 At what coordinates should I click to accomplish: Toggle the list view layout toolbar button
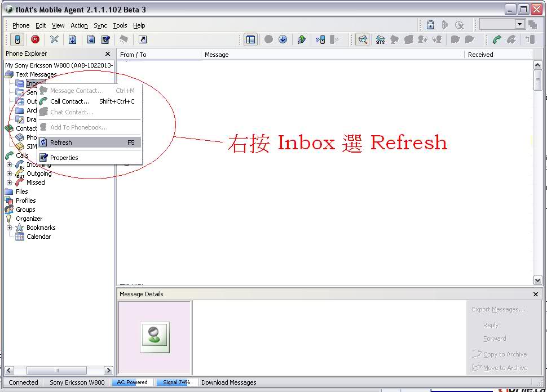[x=250, y=39]
